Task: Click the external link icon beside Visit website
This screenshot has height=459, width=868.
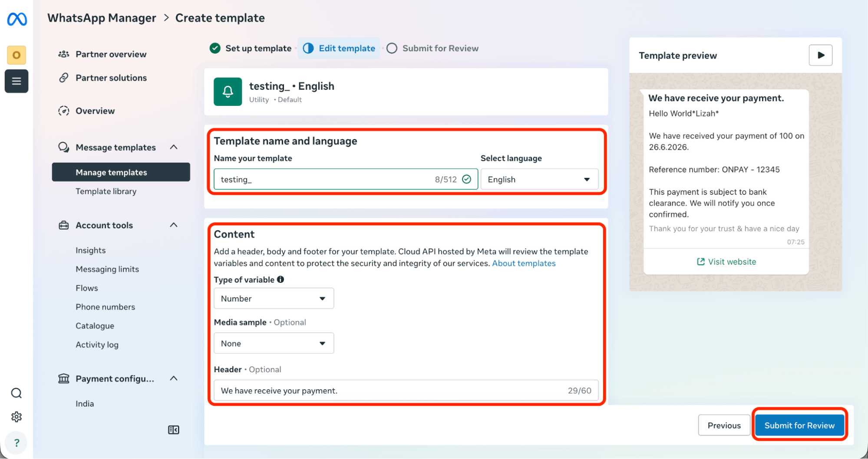Action: [700, 262]
